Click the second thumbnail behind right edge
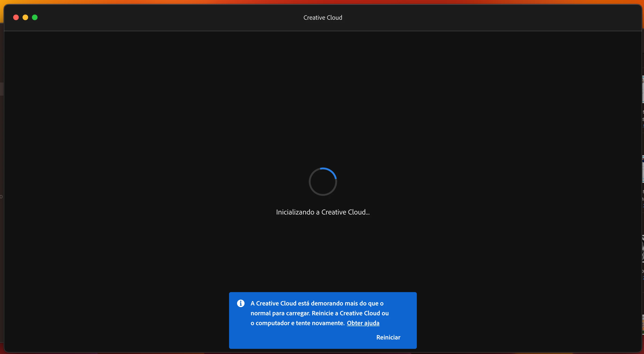This screenshot has width=644, height=354. [x=643, y=169]
